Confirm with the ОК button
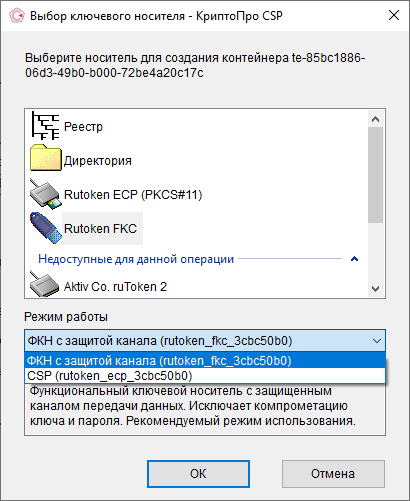410x501 pixels. point(198,474)
